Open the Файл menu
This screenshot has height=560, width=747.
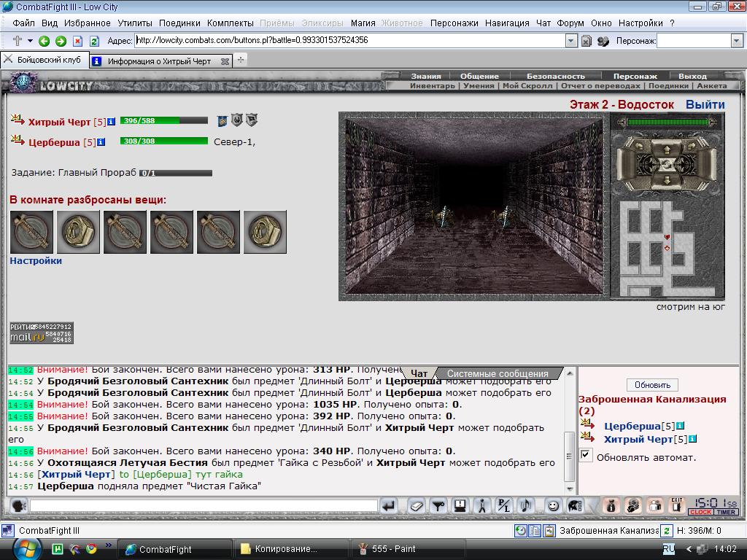23,23
